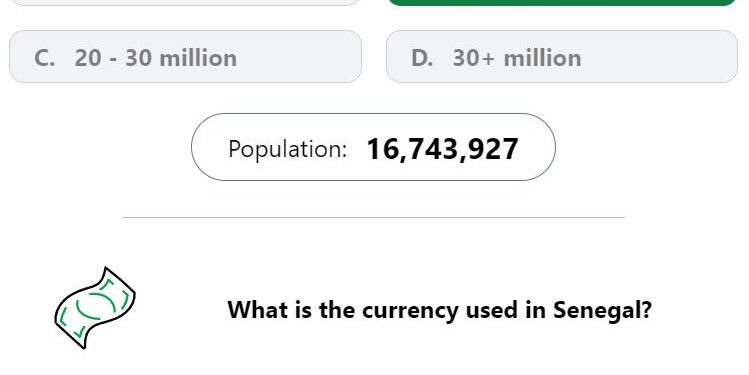Click the green banknote currency icon
749x375 pixels.
click(x=95, y=308)
